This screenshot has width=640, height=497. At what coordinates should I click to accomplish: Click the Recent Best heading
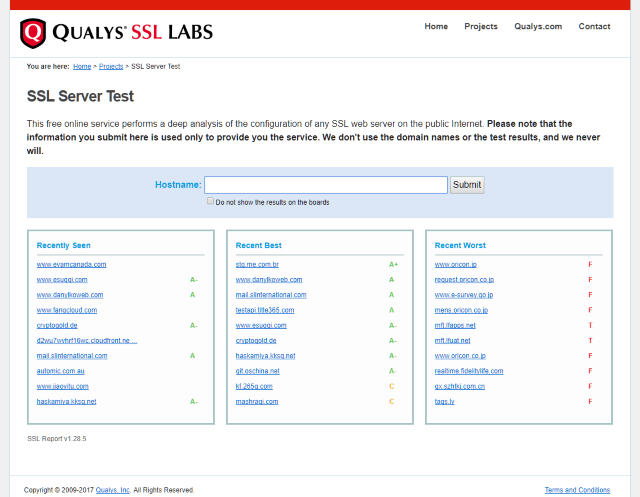coord(259,245)
